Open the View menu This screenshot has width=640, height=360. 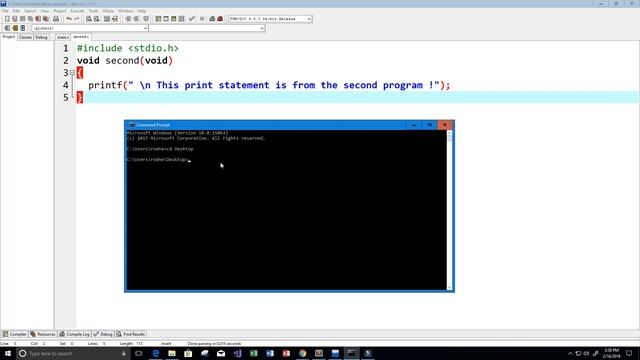click(45, 11)
